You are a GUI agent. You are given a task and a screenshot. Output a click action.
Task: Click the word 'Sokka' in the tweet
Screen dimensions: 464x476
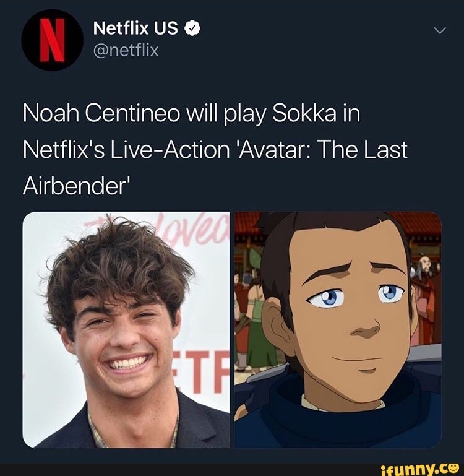click(304, 113)
